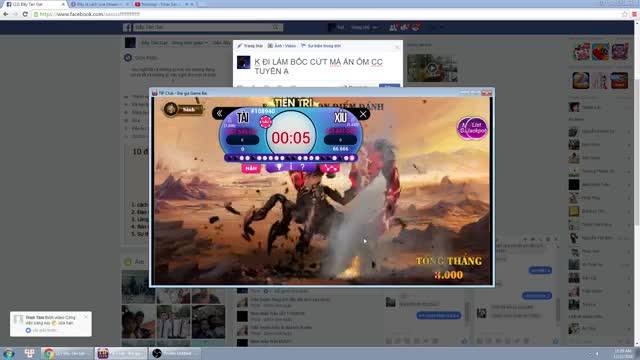Open Facebook messages icon in top bar
The width and height of the screenshot is (640, 360).
404,27
